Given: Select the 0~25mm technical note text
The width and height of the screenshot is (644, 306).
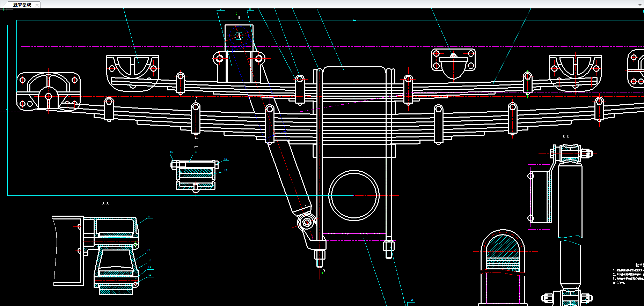Looking at the screenshot, I should click(619, 283).
